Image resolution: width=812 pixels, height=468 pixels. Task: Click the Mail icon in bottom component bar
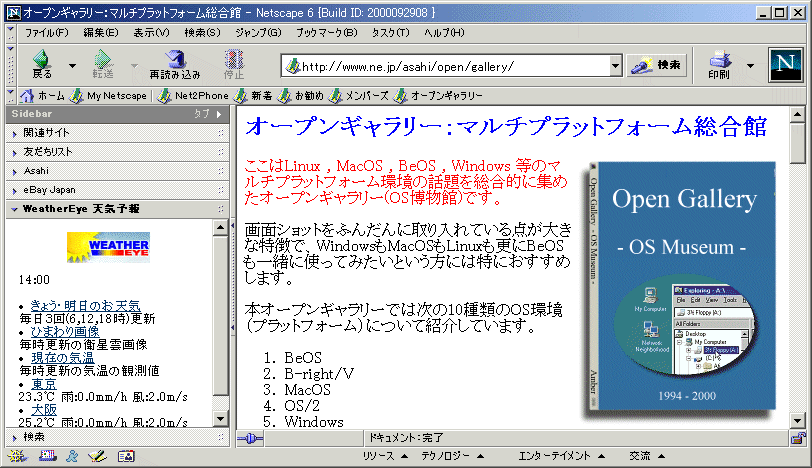pos(47,456)
